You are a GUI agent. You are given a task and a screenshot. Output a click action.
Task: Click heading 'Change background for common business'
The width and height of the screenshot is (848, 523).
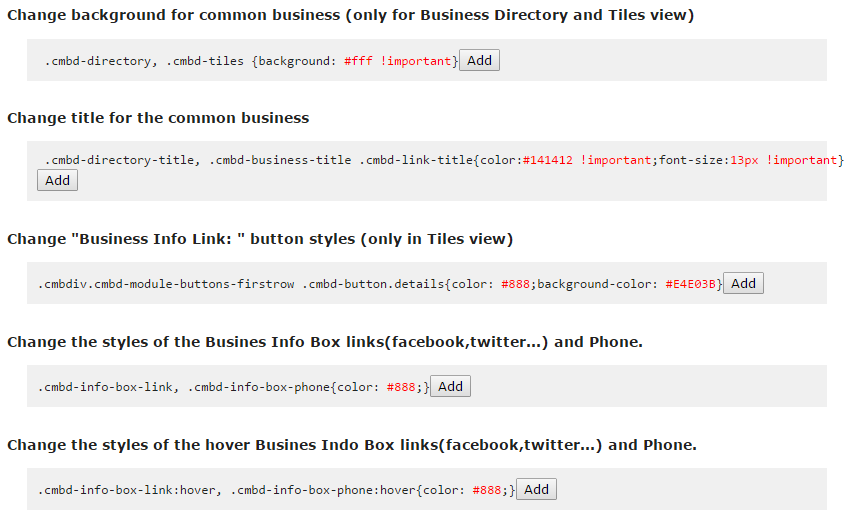(350, 15)
